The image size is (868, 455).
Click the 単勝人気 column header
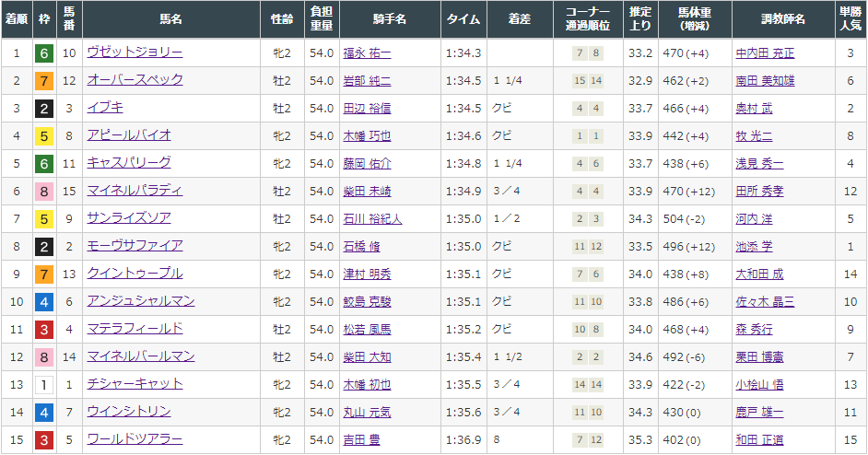point(850,19)
